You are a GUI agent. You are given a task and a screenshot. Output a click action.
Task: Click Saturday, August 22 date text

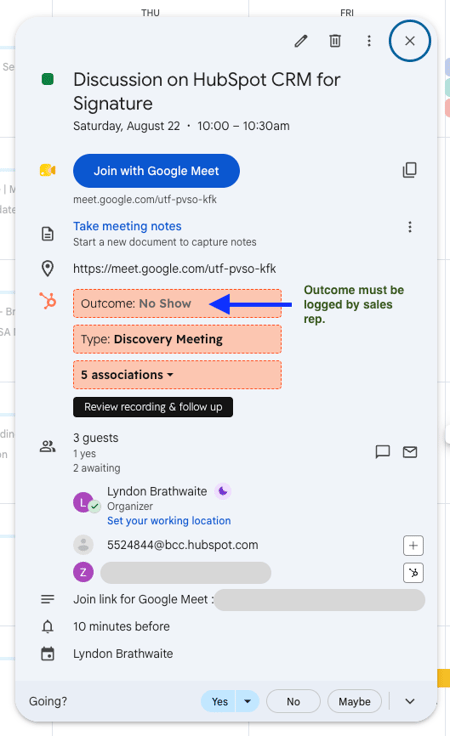pyautogui.click(x=127, y=126)
